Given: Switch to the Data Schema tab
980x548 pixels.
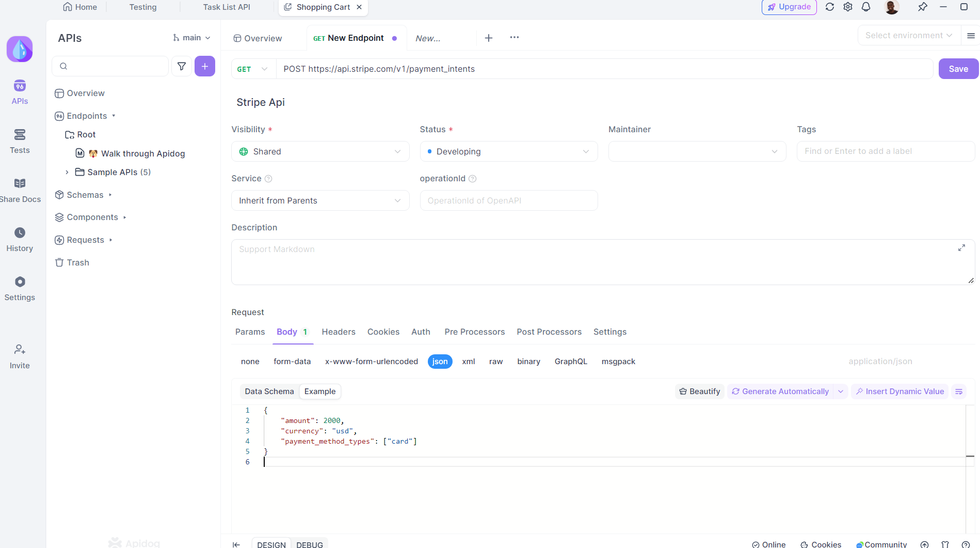Looking at the screenshot, I should 269,392.
